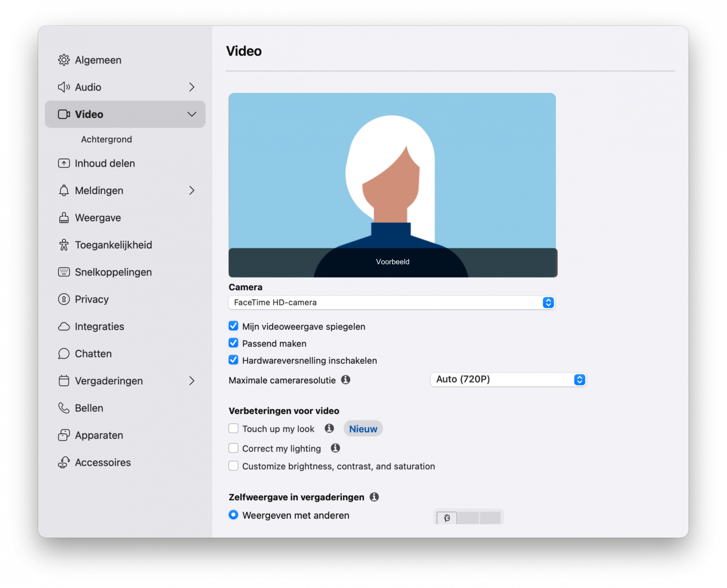Collapse the Video section chevron
This screenshot has width=727, height=588.
click(x=192, y=114)
